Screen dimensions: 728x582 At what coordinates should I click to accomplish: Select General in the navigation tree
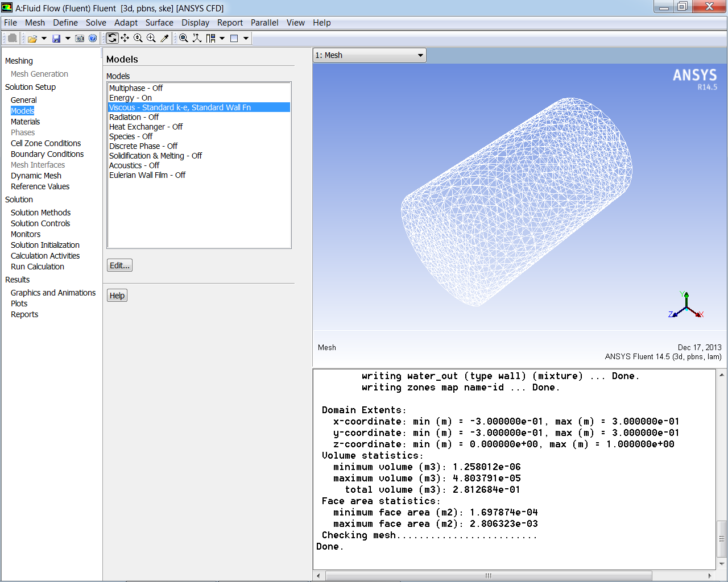pos(23,100)
